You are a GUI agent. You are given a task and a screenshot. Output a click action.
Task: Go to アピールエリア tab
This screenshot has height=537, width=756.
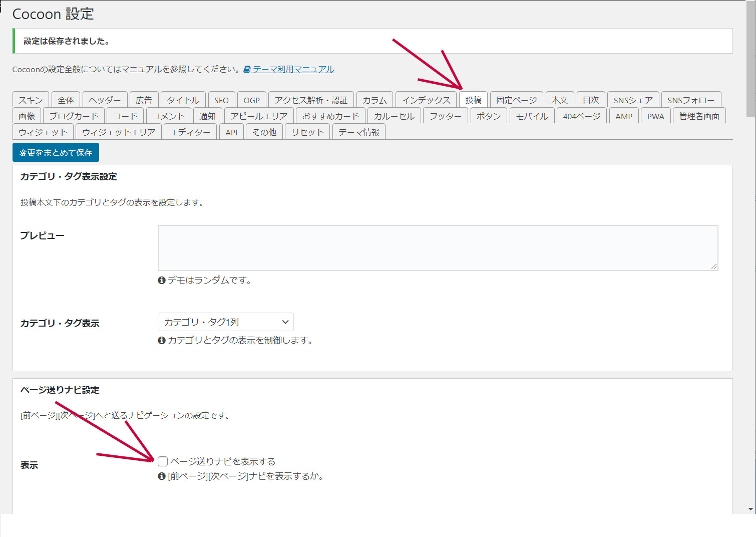click(259, 116)
